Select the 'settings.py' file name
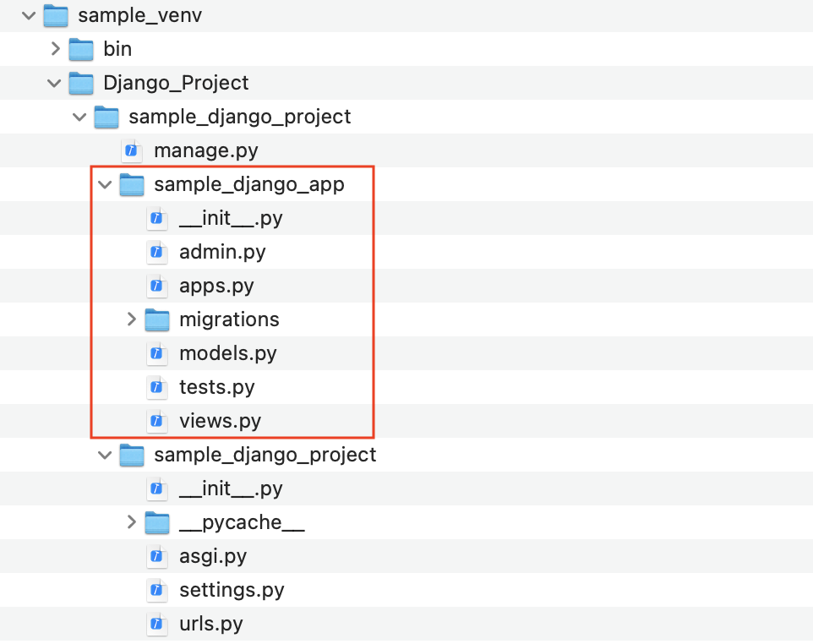The width and height of the screenshot is (813, 644). pos(232,590)
